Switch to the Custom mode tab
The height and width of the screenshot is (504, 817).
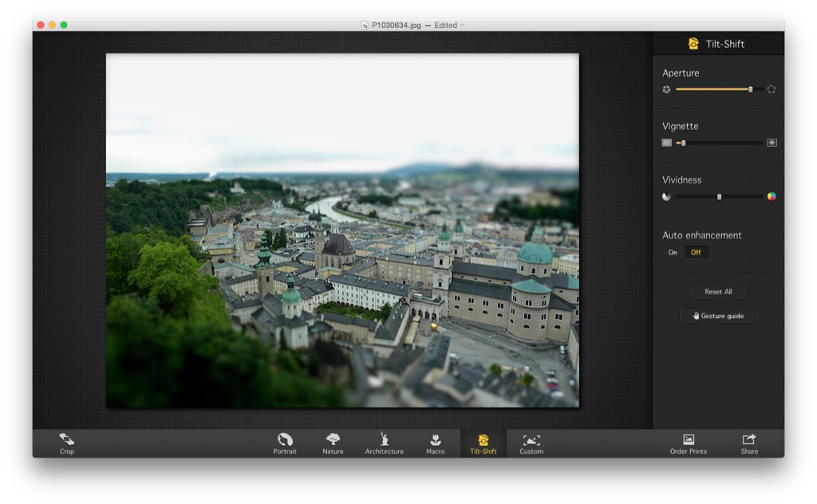tap(531, 443)
